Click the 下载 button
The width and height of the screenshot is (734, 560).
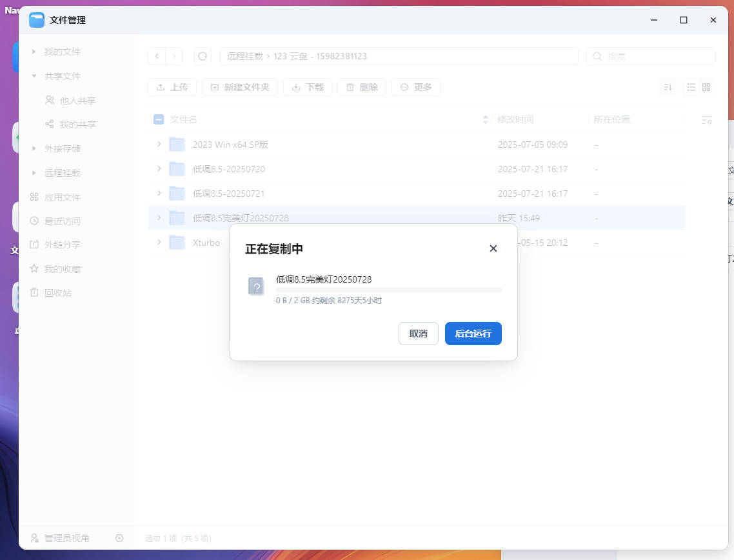click(308, 87)
